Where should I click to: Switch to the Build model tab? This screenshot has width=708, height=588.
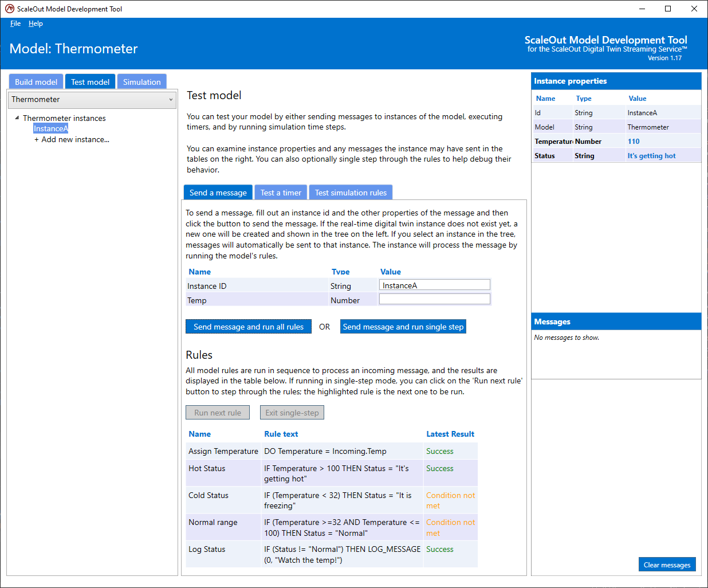tap(36, 82)
